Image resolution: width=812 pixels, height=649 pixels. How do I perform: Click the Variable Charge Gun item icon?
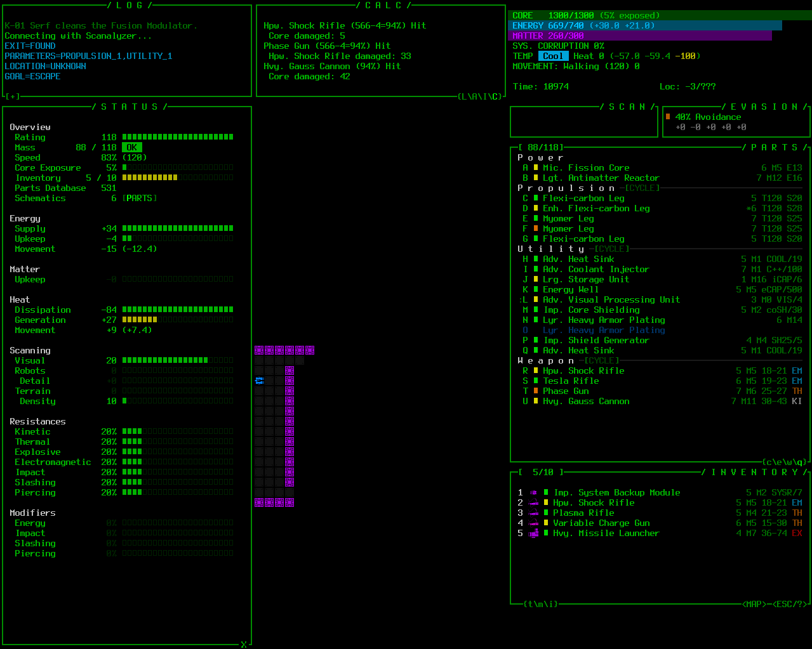[x=534, y=523]
